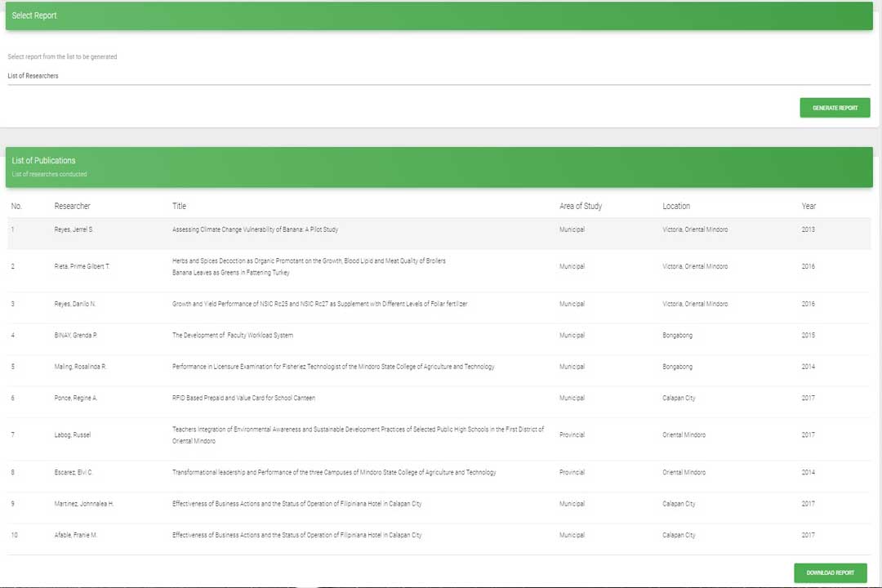
Task: Open the List of Researchers report dropdown
Action: pos(439,76)
